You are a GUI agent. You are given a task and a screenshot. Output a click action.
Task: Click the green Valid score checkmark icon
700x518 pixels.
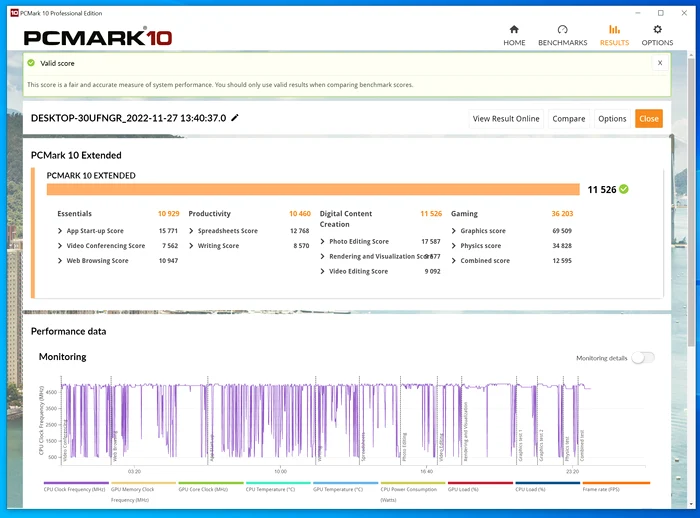point(31,63)
